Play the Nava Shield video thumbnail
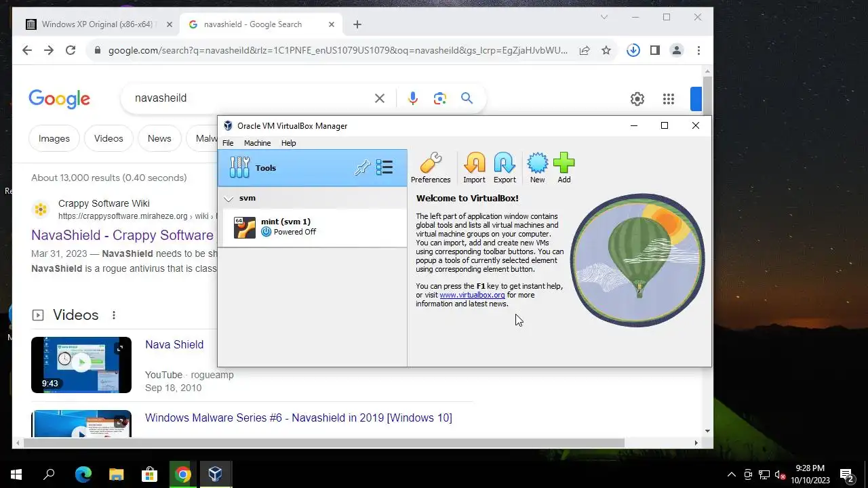 click(81, 365)
